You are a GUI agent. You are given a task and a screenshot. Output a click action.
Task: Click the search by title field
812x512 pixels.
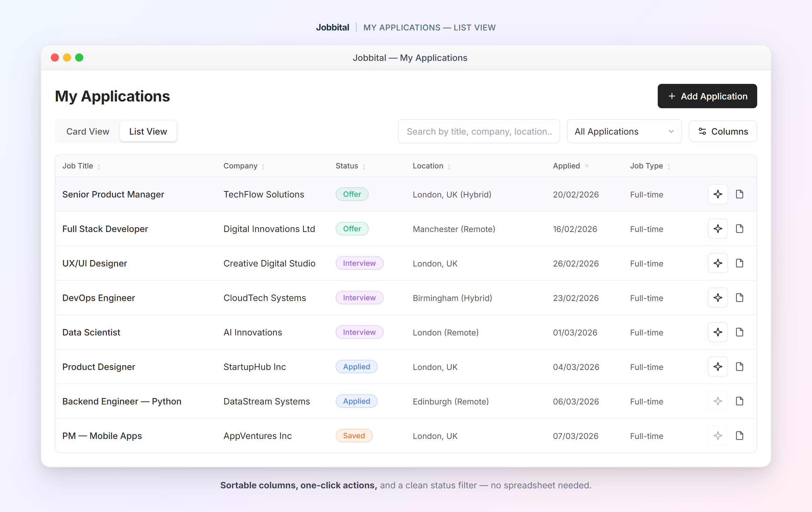479,131
